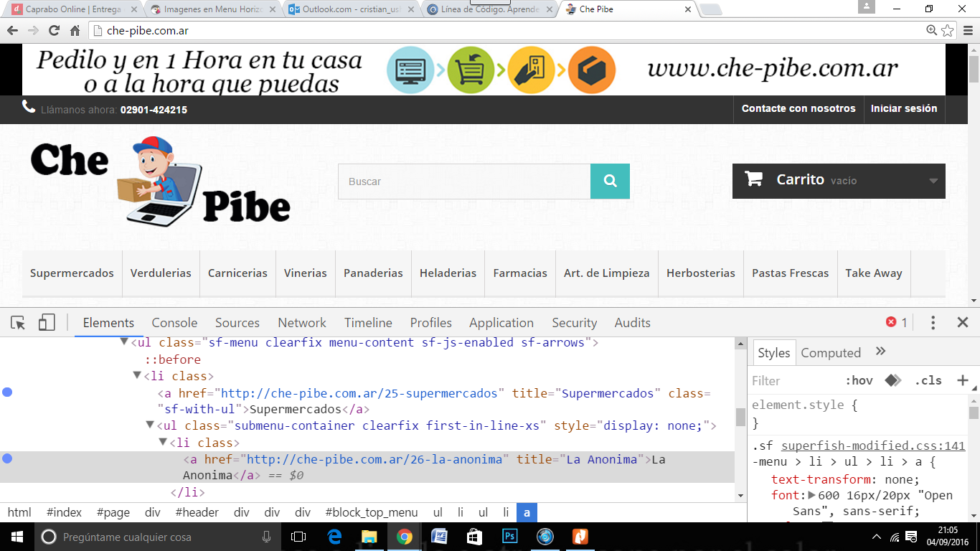The width and height of the screenshot is (980, 551).
Task: Click the Cortana Pregúntame cualquier cosa search box
Action: [158, 537]
